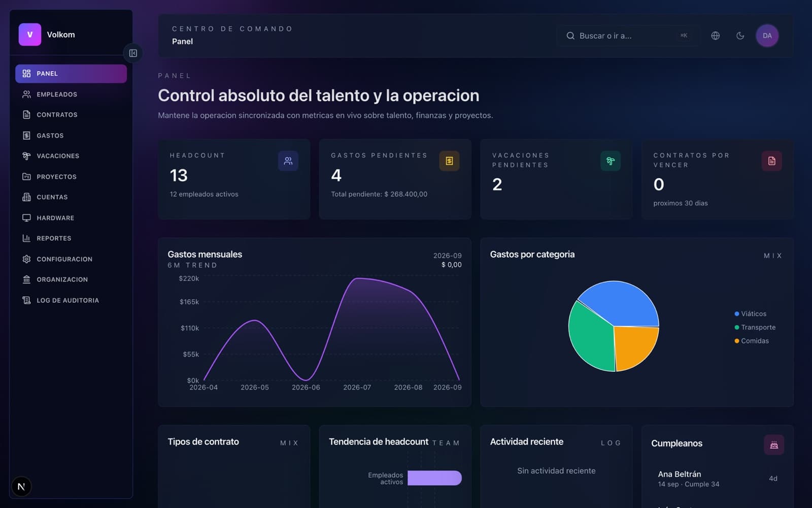Select the Viáticos legend entry
812x508 pixels.
tap(751, 314)
